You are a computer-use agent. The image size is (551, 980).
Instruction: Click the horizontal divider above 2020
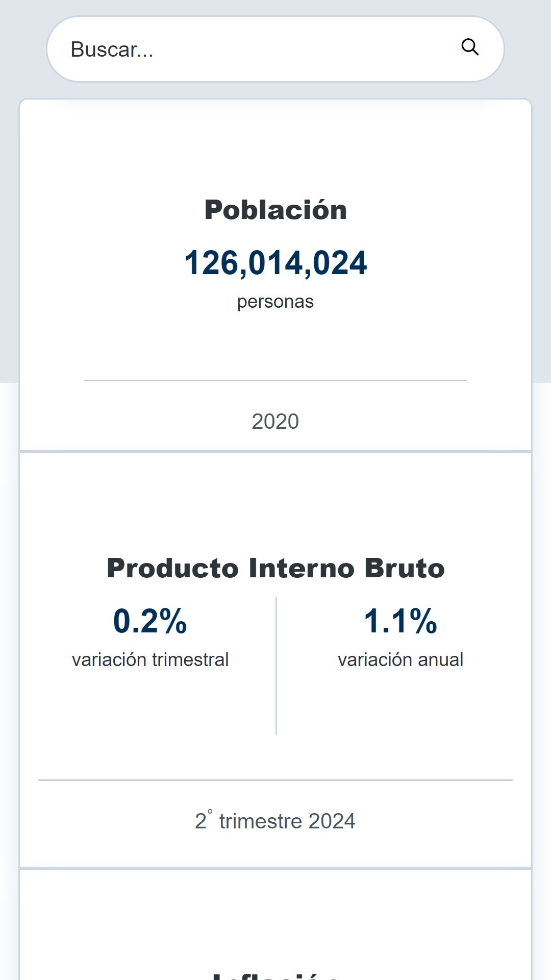coord(275,380)
